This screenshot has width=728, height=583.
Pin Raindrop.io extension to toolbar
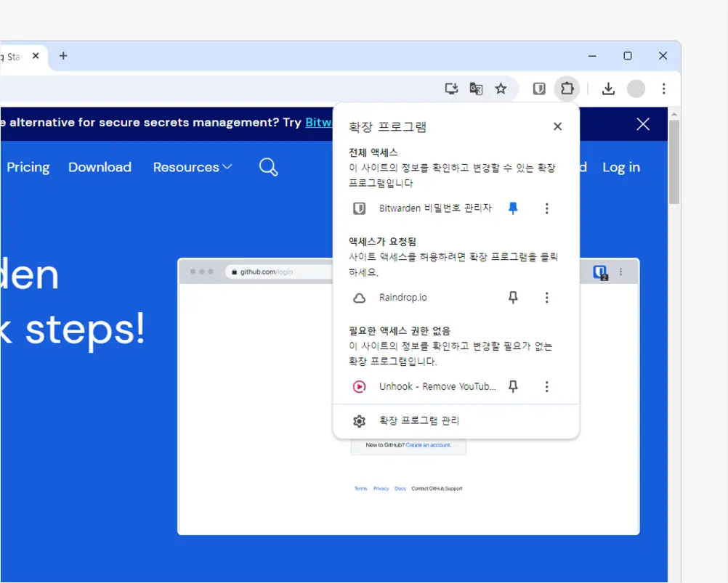pyautogui.click(x=513, y=298)
